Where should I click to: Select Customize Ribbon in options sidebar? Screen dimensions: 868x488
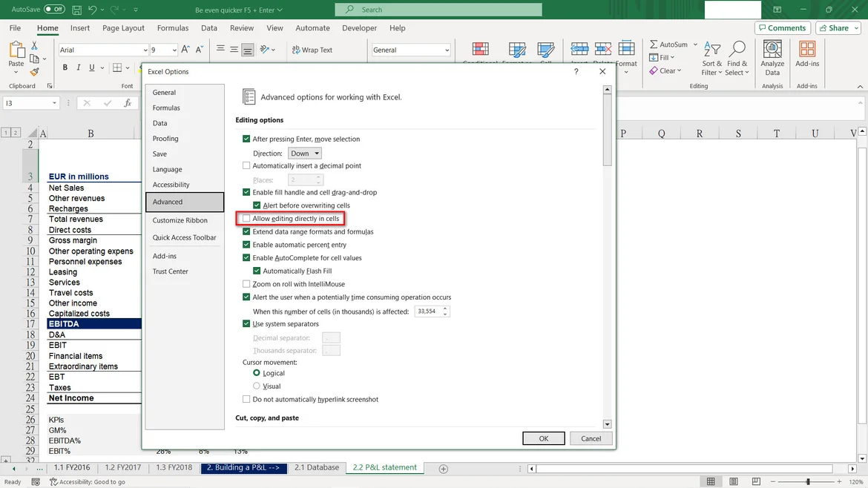[x=180, y=220]
